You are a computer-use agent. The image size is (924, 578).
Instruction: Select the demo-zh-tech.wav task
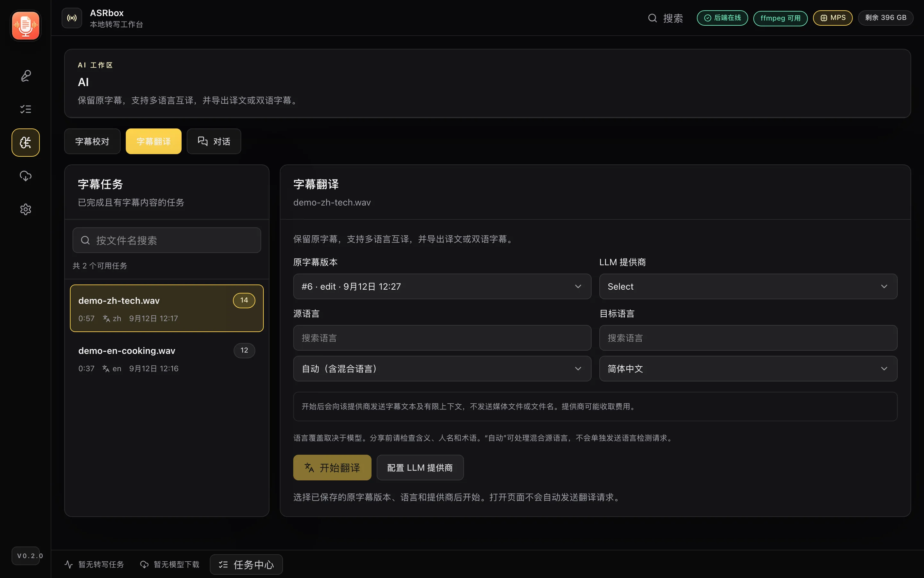[x=167, y=308]
